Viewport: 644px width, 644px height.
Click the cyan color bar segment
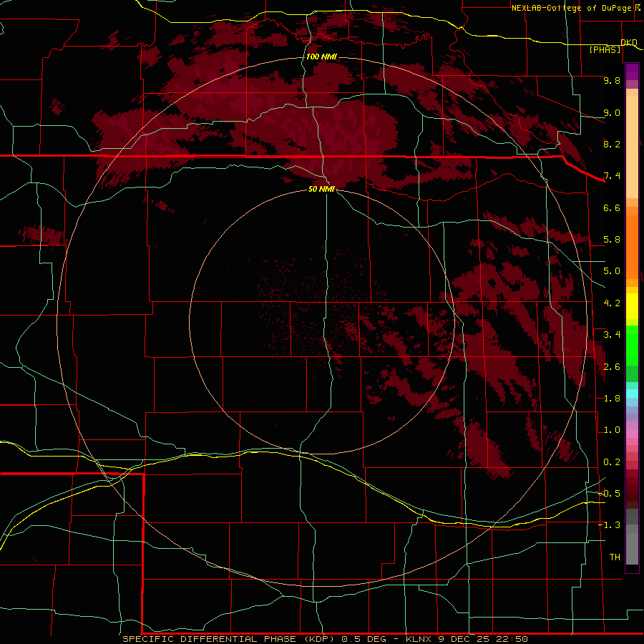(632, 394)
